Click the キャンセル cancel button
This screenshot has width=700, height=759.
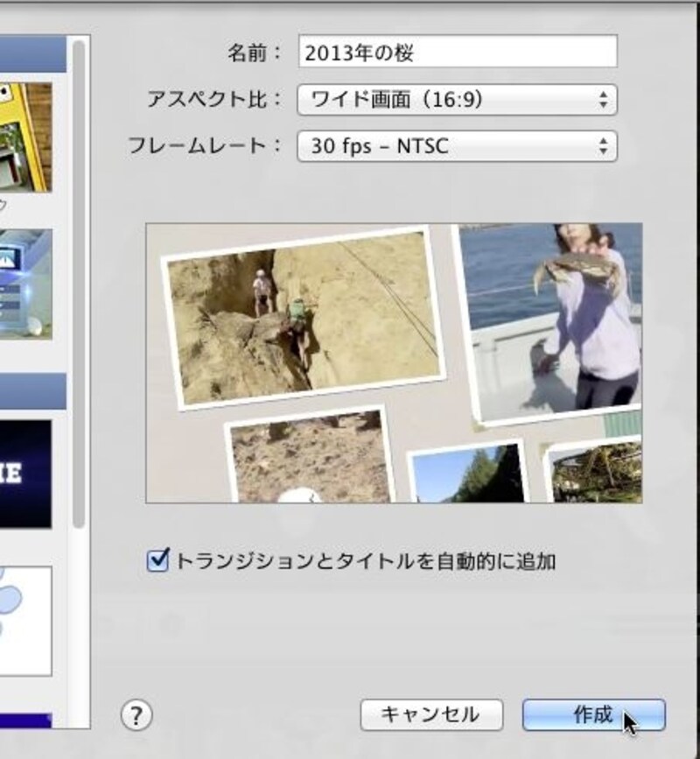435,714
